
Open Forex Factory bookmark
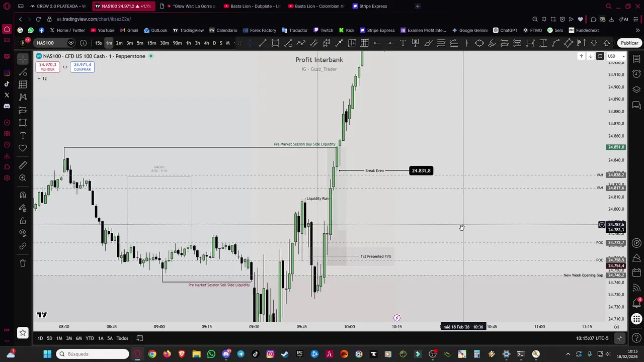(x=259, y=30)
